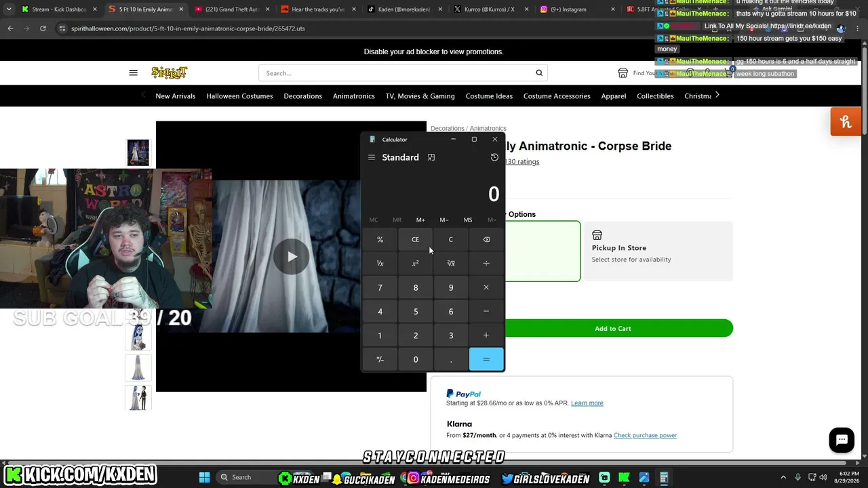The width and height of the screenshot is (868, 488).
Task: Open the chat bubble widget
Action: pyautogui.click(x=842, y=440)
